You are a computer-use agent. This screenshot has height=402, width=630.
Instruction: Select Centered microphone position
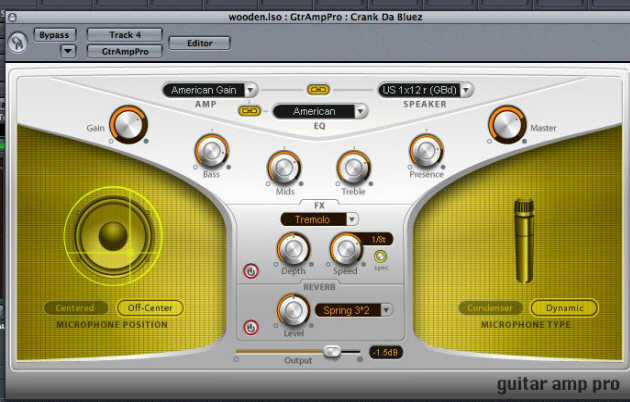75,308
